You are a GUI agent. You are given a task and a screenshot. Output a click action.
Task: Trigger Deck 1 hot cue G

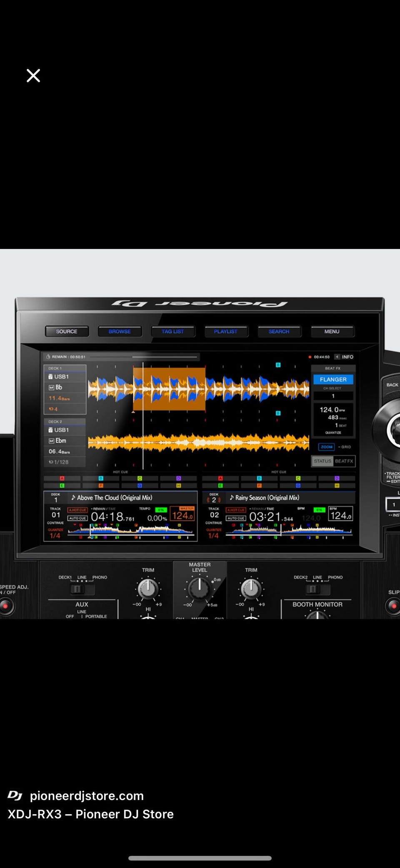(x=140, y=486)
